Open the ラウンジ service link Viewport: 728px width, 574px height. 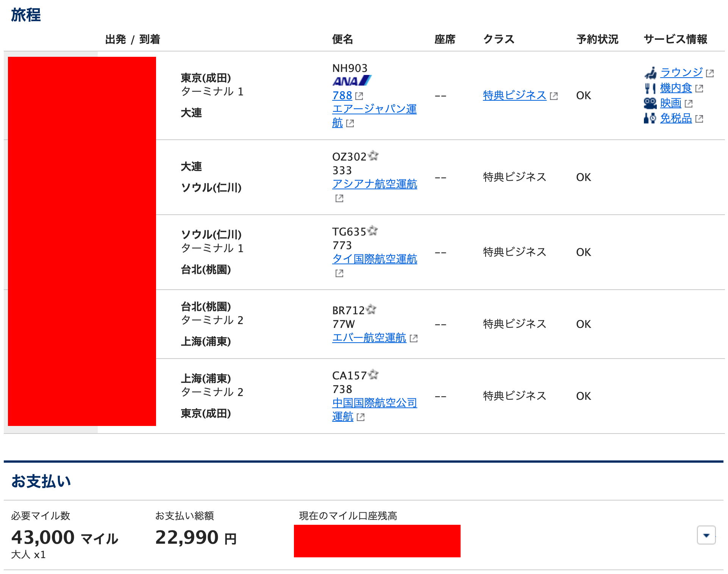pos(681,72)
